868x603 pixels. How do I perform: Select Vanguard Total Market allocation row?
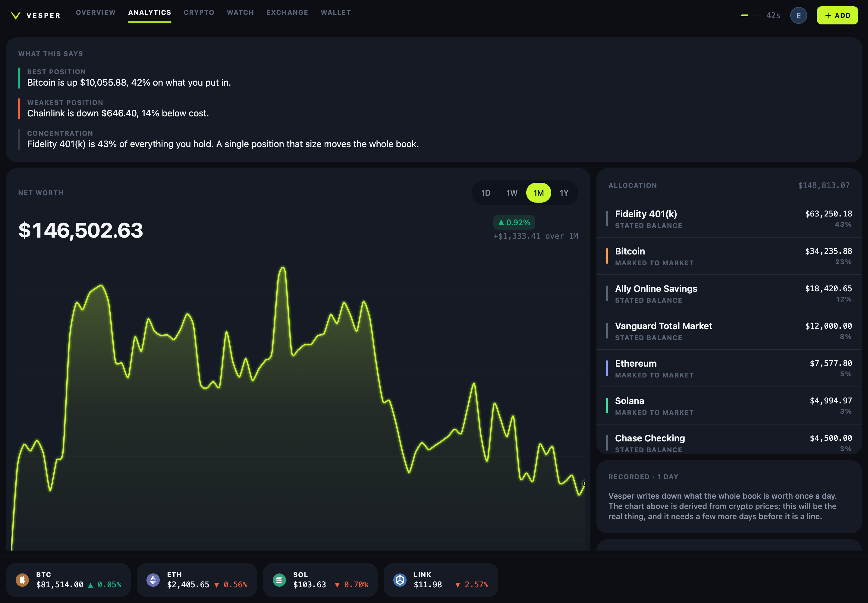click(729, 331)
